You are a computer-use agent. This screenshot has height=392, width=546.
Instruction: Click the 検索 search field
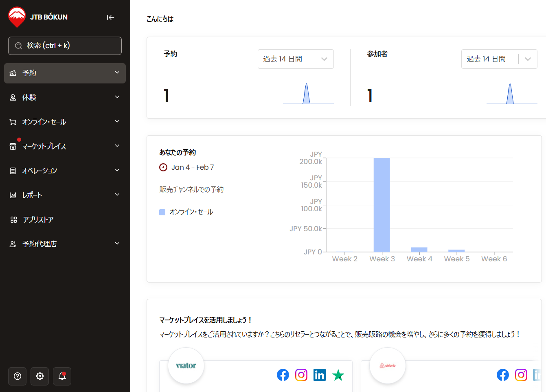pos(65,46)
